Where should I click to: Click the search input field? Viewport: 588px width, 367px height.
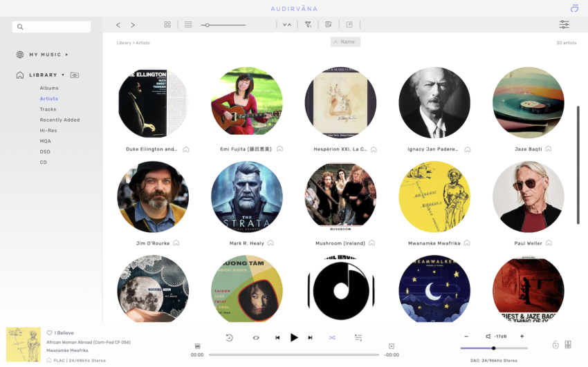51,26
